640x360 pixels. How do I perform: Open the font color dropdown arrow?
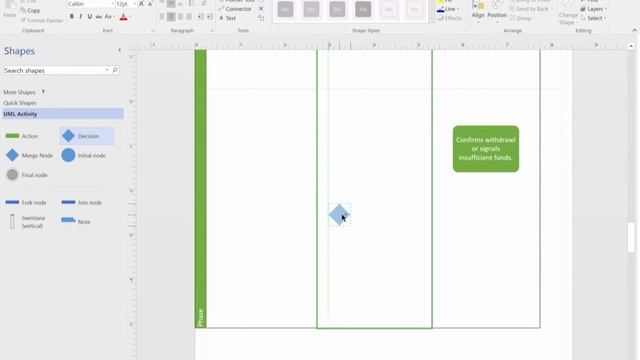[130, 17]
